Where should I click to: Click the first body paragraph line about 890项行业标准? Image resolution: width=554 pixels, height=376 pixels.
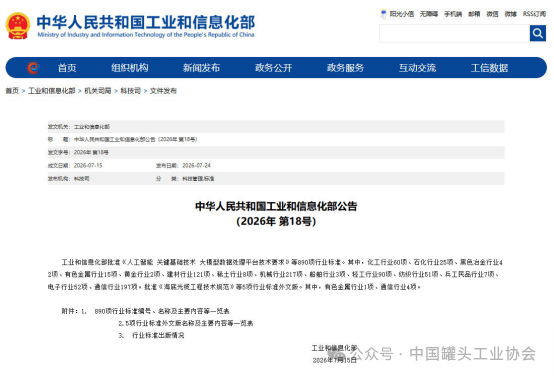coord(282,262)
